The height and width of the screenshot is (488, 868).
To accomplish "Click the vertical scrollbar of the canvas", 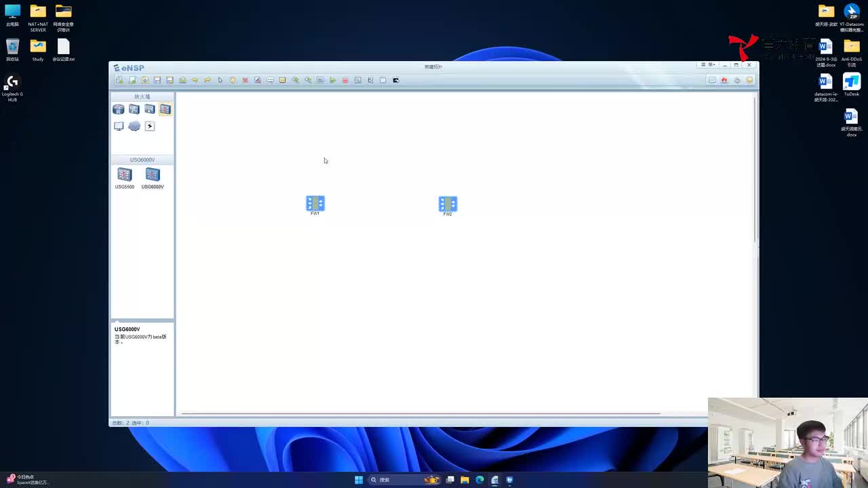I will pyautogui.click(x=755, y=168).
